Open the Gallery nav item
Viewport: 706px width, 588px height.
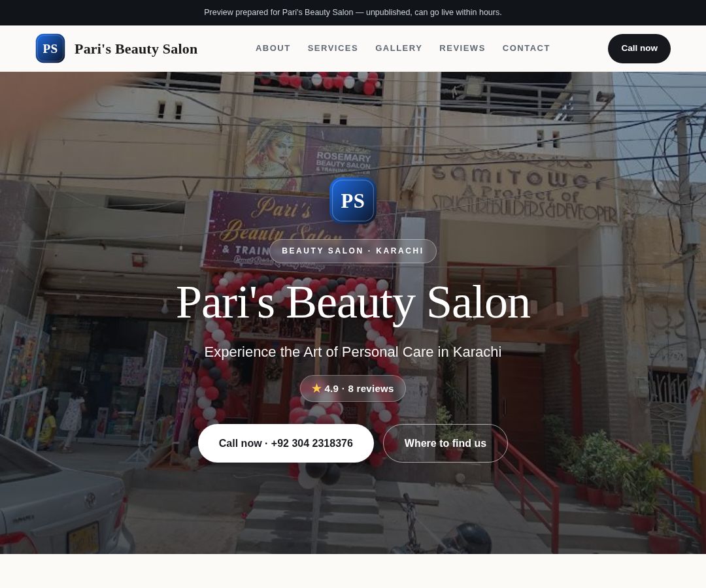(x=399, y=48)
